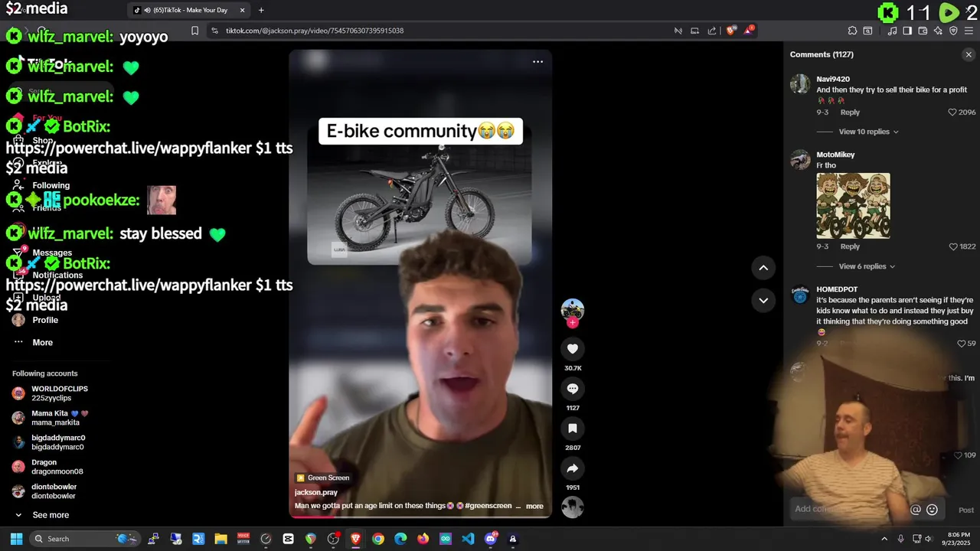This screenshot has height=551, width=980.
Task: Bookmark the video with the favorites icon
Action: point(572,429)
